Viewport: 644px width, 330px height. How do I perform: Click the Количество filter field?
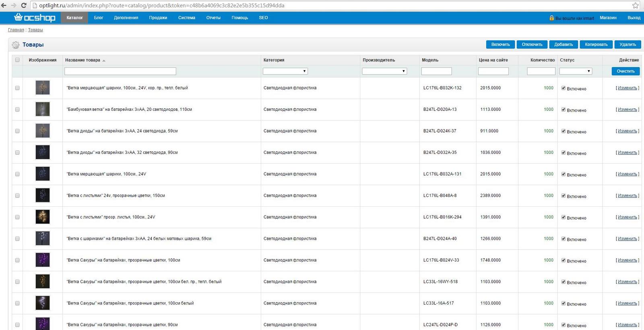point(541,71)
